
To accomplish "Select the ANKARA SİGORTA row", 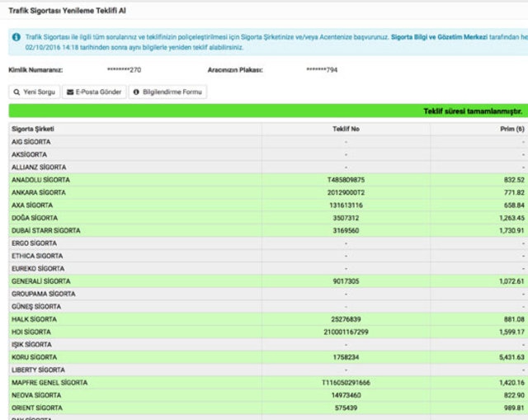I will (268, 192).
